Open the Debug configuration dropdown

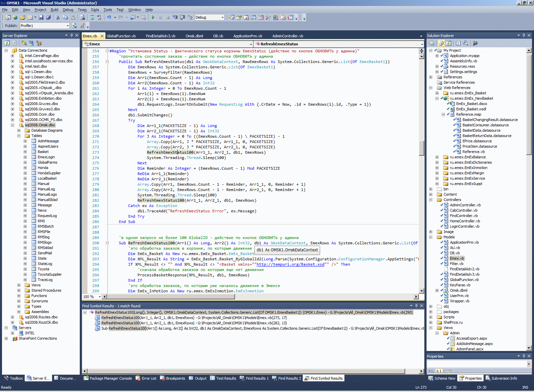222,17
